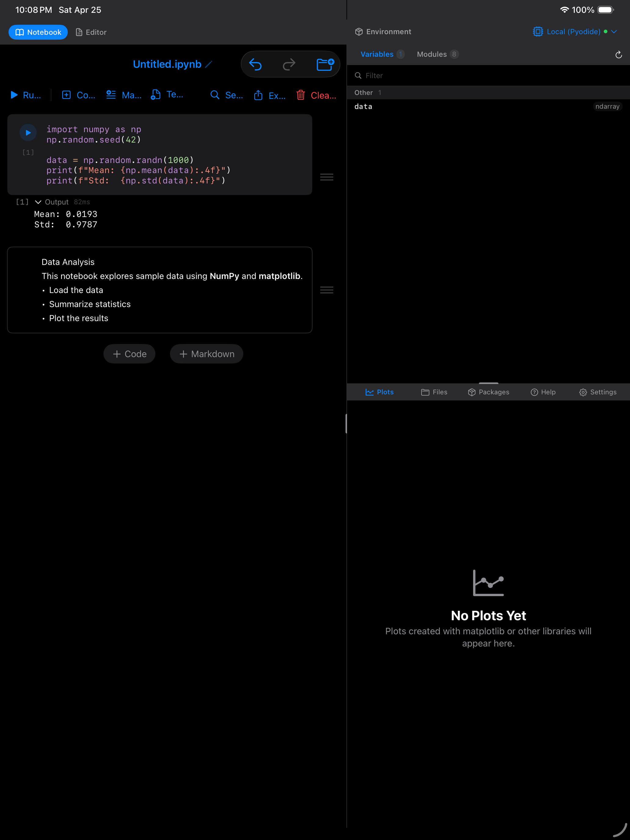This screenshot has width=630, height=840.
Task: Refresh the variables list
Action: coord(619,55)
